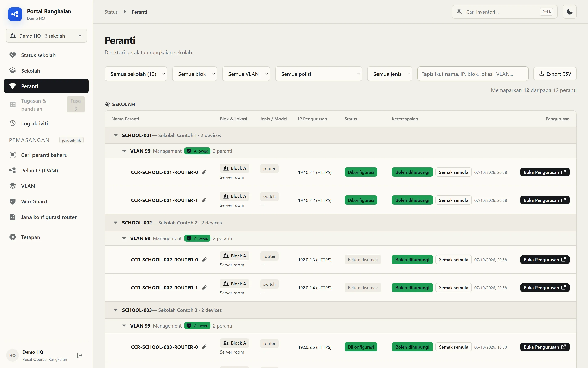Click the scan icon for Cari peranti baharu

tap(13, 155)
